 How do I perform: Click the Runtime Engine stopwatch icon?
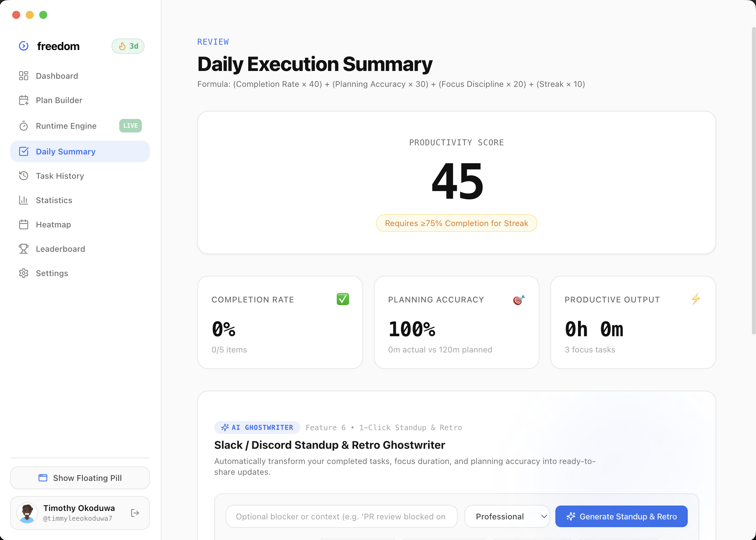pyautogui.click(x=24, y=126)
